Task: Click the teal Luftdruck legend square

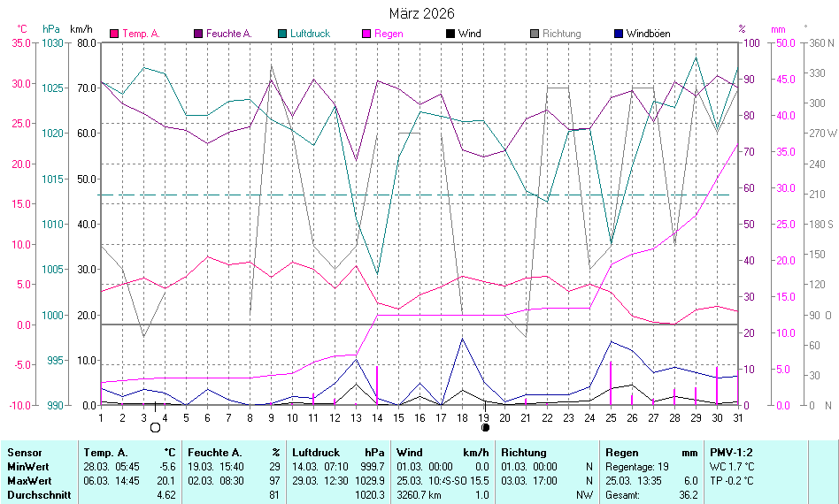Action: click(282, 34)
